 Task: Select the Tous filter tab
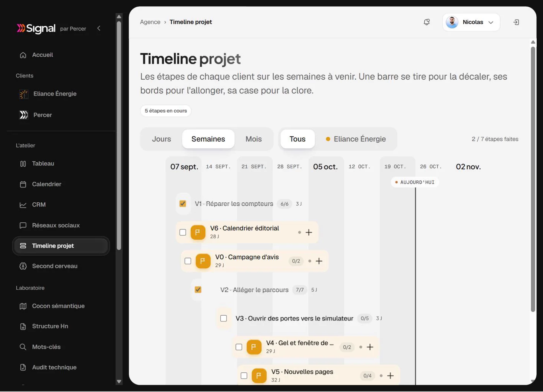pyautogui.click(x=297, y=139)
